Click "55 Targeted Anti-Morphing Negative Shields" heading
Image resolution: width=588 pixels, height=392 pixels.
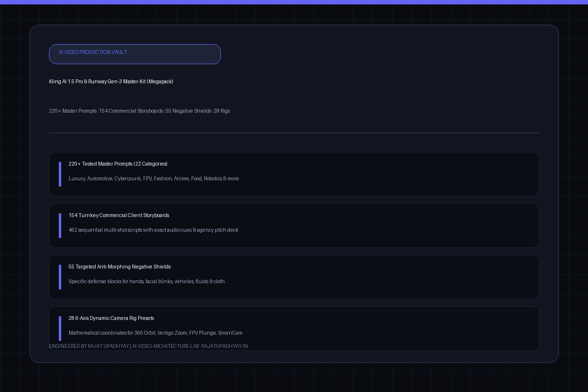tap(120, 267)
